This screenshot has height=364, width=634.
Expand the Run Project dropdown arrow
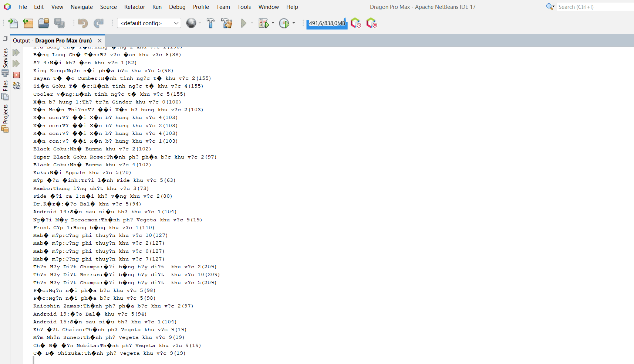252,23
